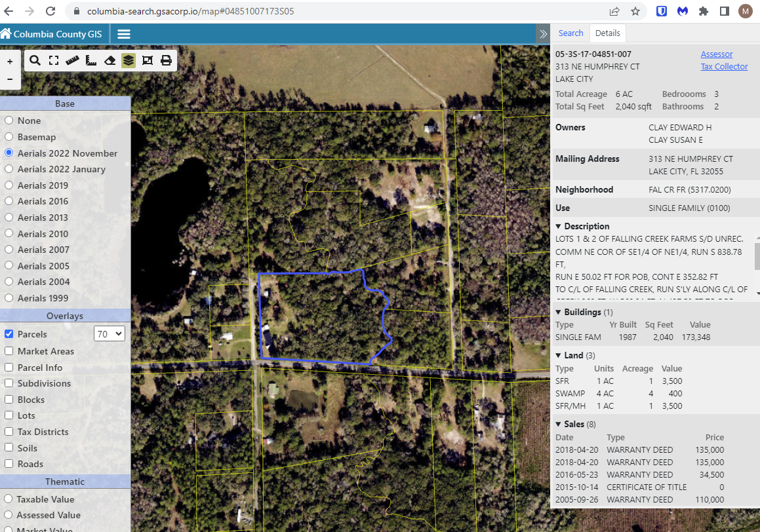Viewport: 760px width, 532px height.
Task: Click the map zoom in plus button
Action: 10,62
